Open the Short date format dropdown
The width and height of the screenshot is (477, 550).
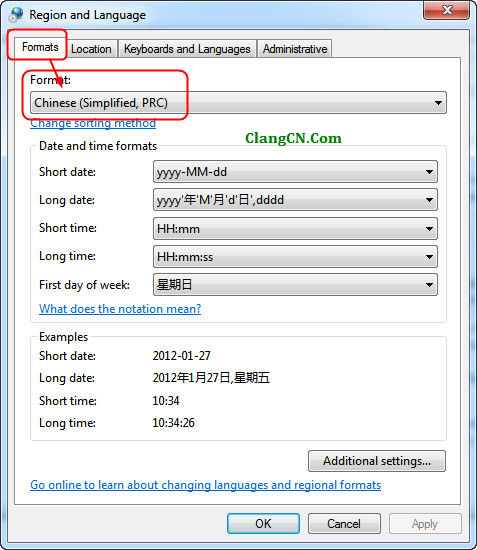point(295,172)
